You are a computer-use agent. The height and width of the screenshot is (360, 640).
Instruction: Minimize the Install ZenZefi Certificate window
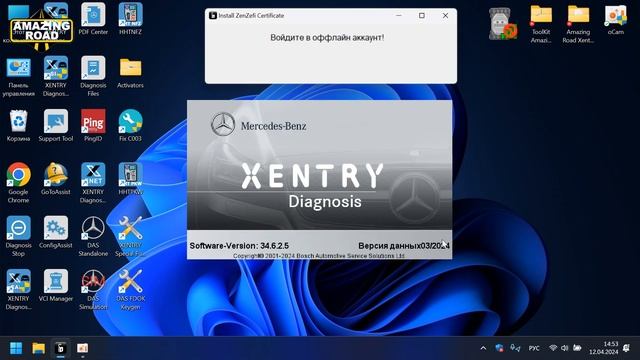(399, 16)
